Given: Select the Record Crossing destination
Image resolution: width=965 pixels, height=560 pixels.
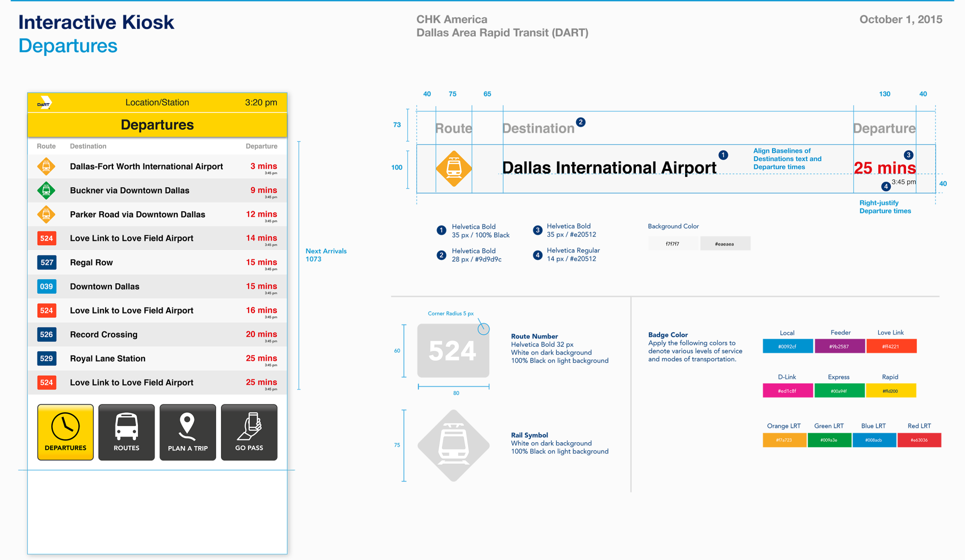Looking at the screenshot, I should coord(104,334).
